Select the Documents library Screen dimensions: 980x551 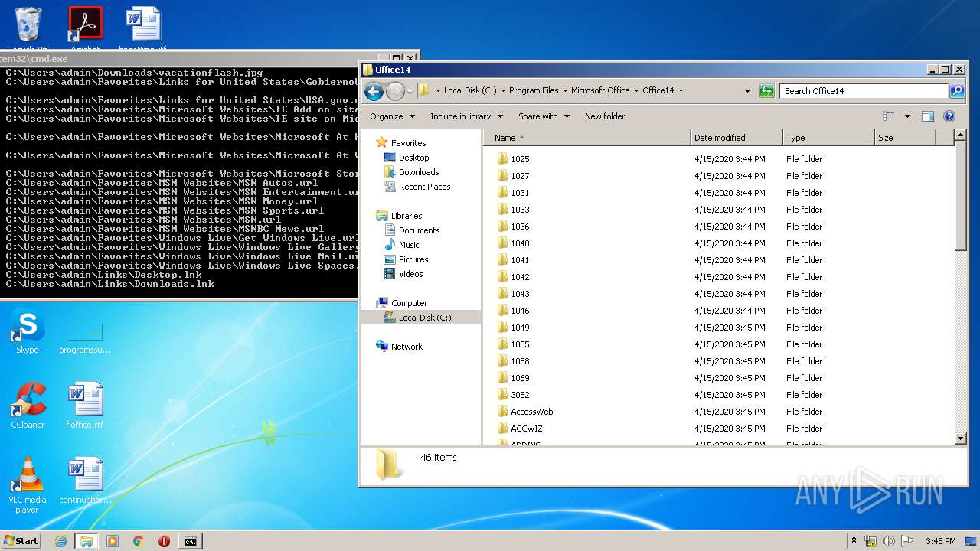pos(419,230)
